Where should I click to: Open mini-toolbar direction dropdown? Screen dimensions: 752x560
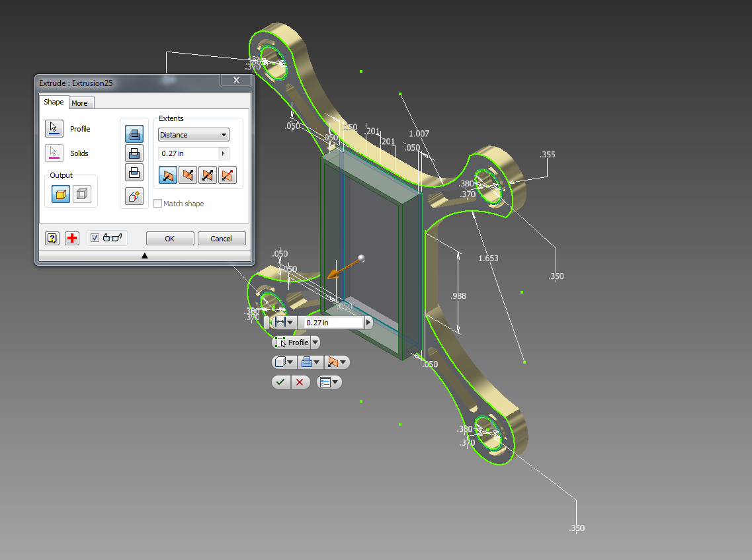(x=337, y=362)
